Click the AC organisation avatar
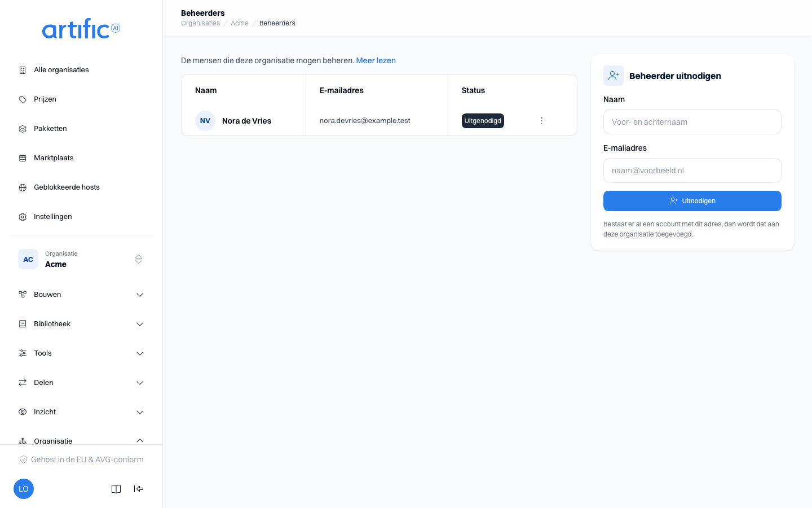 pos(28,259)
